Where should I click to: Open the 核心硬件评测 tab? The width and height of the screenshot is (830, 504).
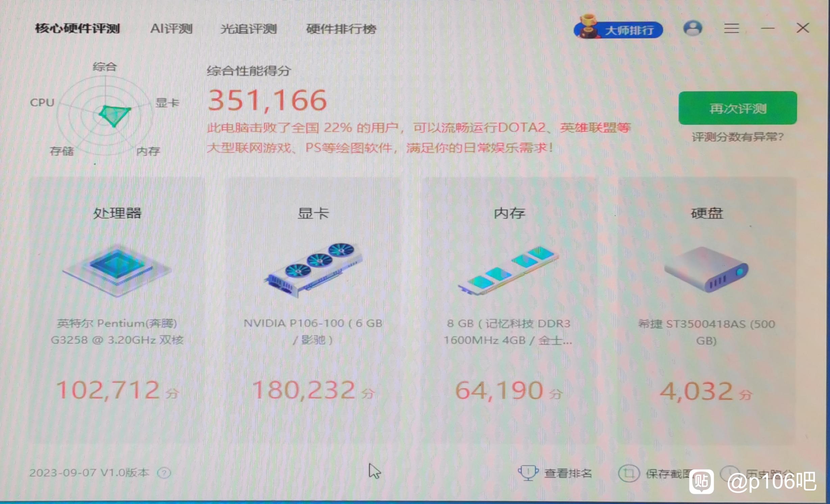pyautogui.click(x=77, y=28)
